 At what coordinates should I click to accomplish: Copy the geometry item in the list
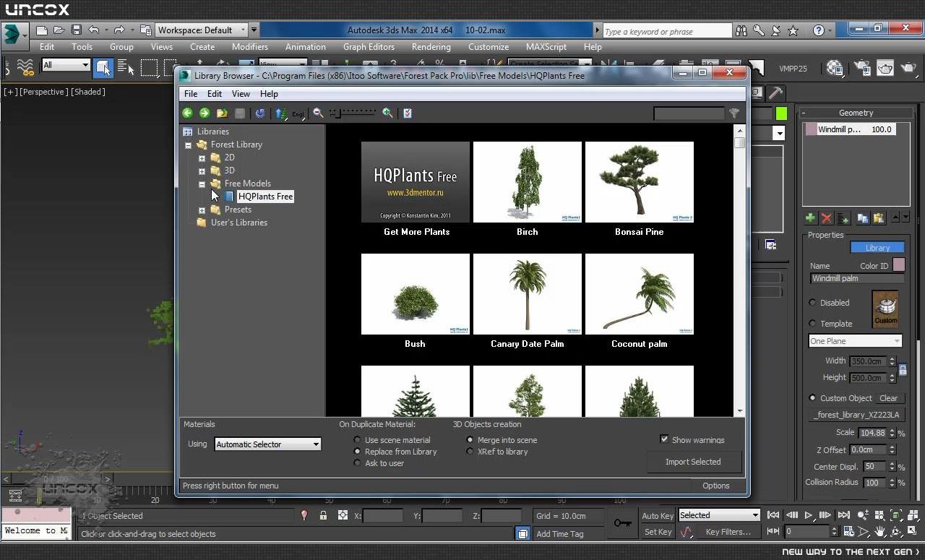[862, 217]
